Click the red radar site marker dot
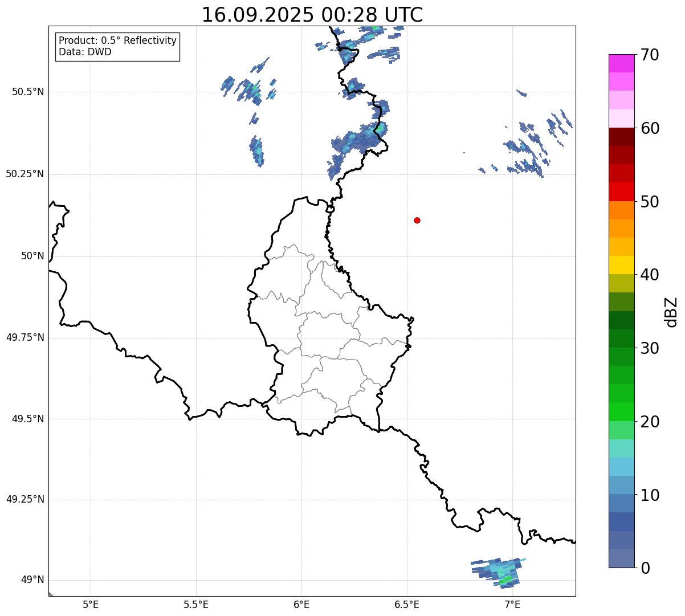685x616 pixels. [x=417, y=220]
